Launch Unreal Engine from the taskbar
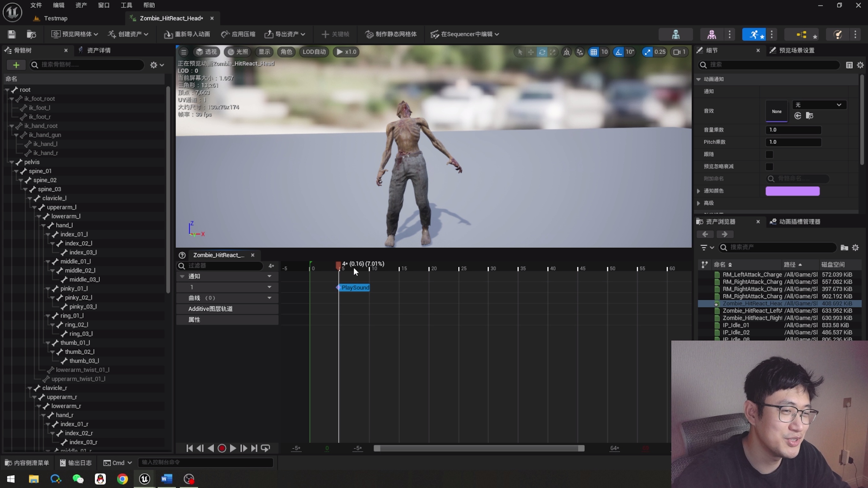Screen dimensions: 868x488 [x=145, y=479]
